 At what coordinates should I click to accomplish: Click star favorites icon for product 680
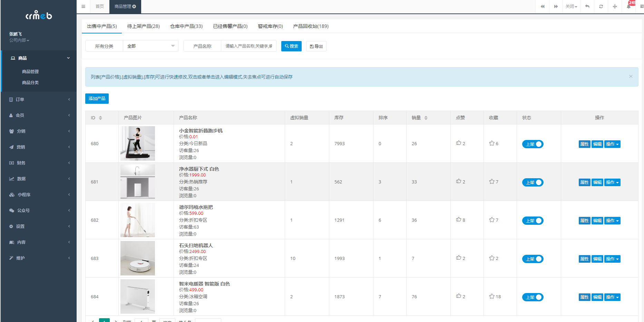pos(492,143)
